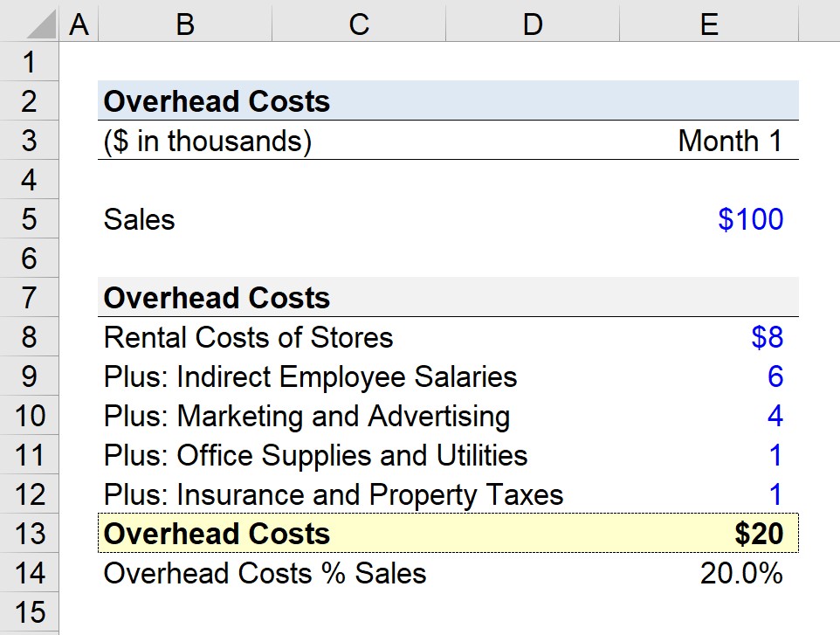Select column header C
Screen dimensions: 840x635
point(358,24)
